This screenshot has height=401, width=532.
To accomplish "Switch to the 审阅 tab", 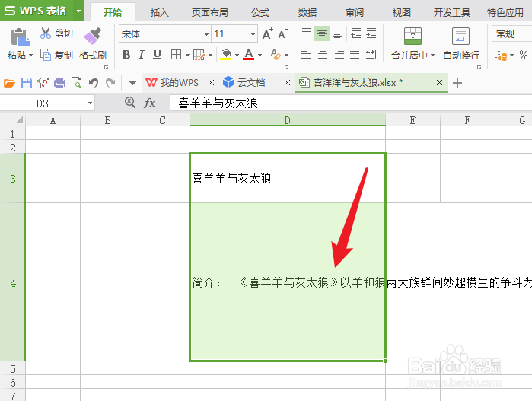I will (x=355, y=12).
